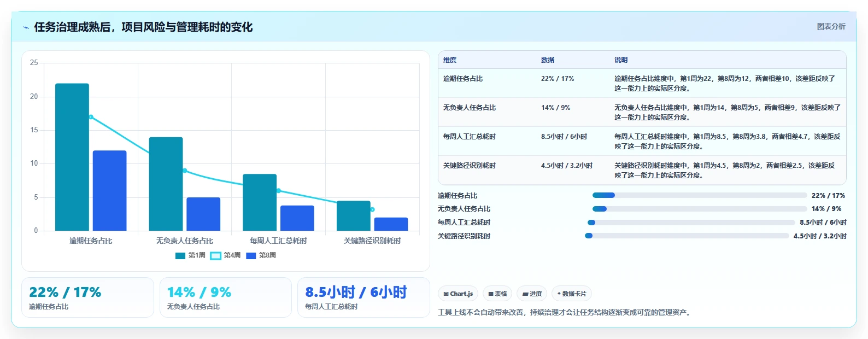Click the 第4周 line point above 关键路径识别耗时
The width and height of the screenshot is (868, 339).
tap(372, 209)
